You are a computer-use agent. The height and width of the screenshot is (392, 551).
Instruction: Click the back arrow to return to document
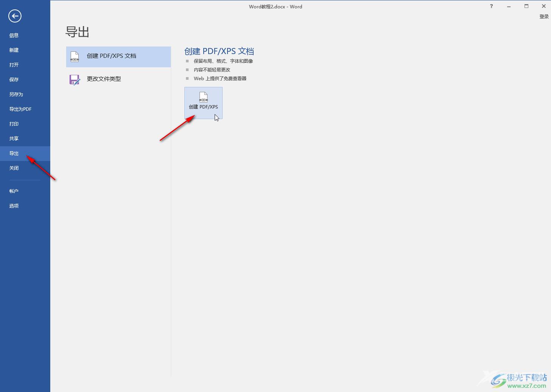coord(15,16)
